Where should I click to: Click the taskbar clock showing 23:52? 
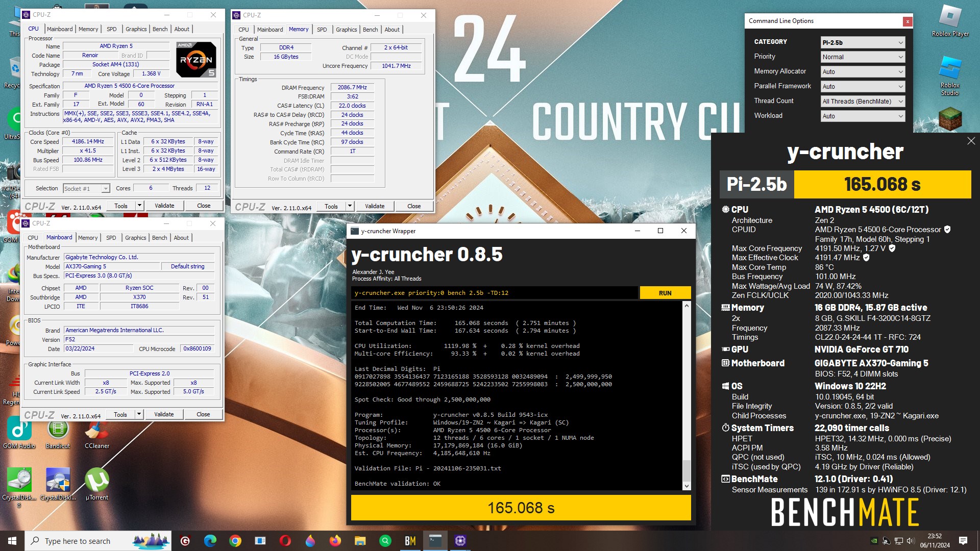coord(935,541)
